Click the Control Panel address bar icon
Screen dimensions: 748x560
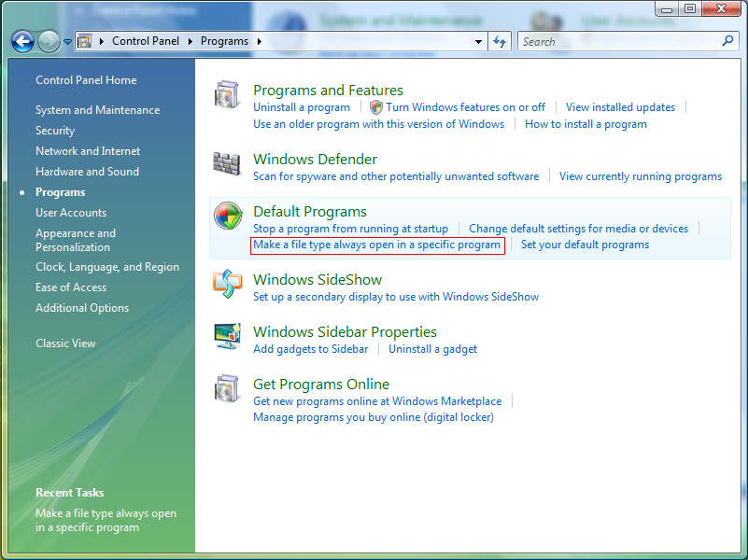pyautogui.click(x=84, y=41)
